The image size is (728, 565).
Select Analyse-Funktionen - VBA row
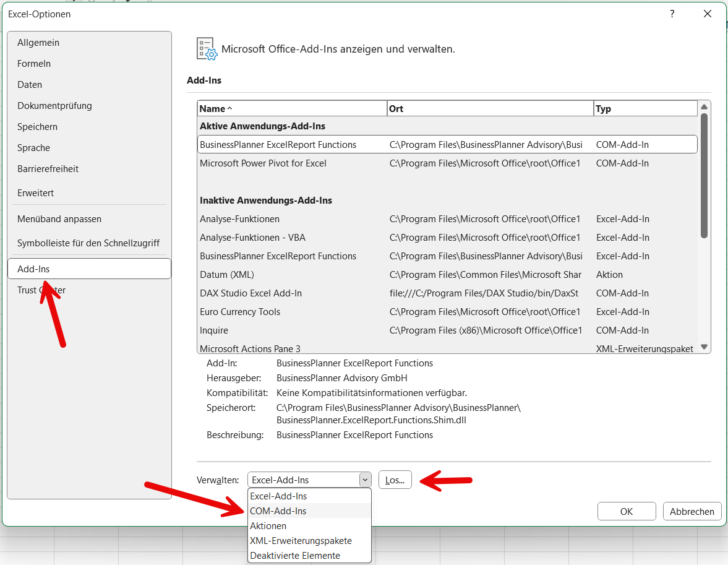coord(447,238)
